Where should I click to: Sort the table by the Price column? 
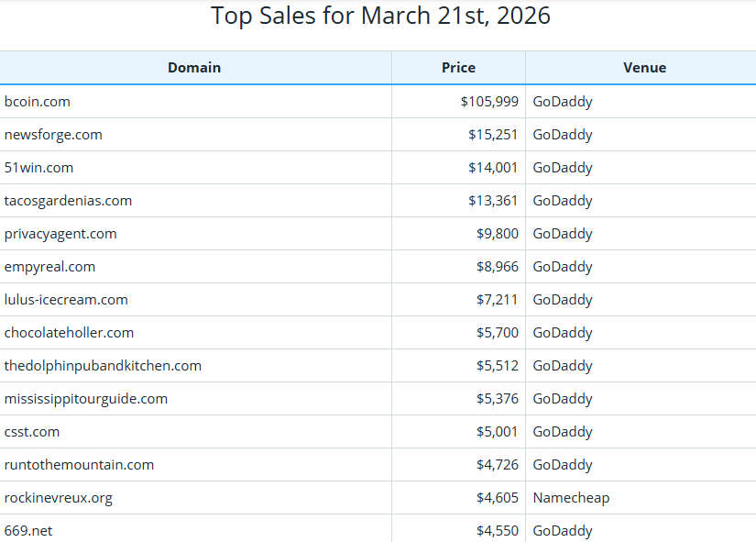point(457,67)
